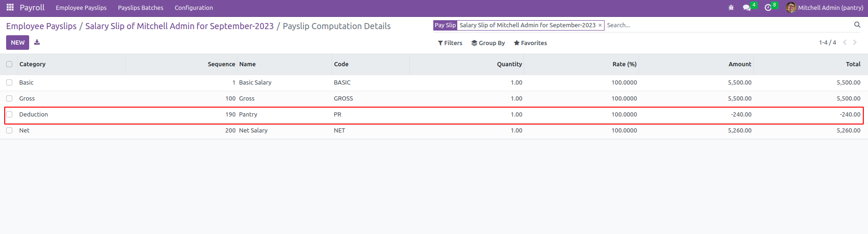Click the NEW button
868x234 pixels.
[x=18, y=43]
